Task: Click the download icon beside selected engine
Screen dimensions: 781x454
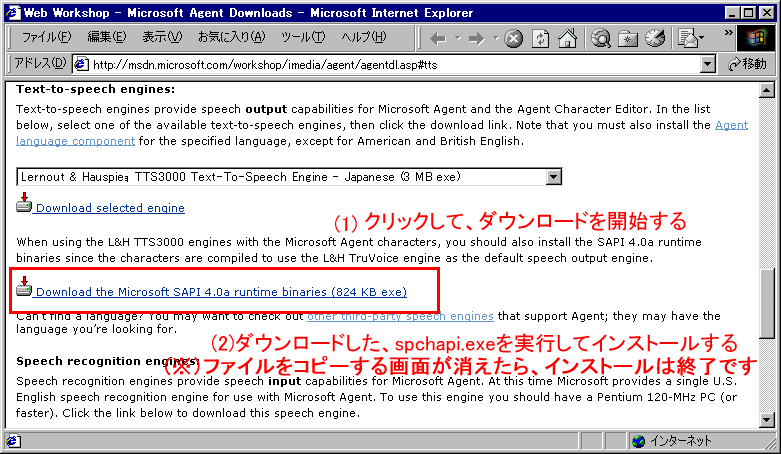Action: [x=24, y=203]
